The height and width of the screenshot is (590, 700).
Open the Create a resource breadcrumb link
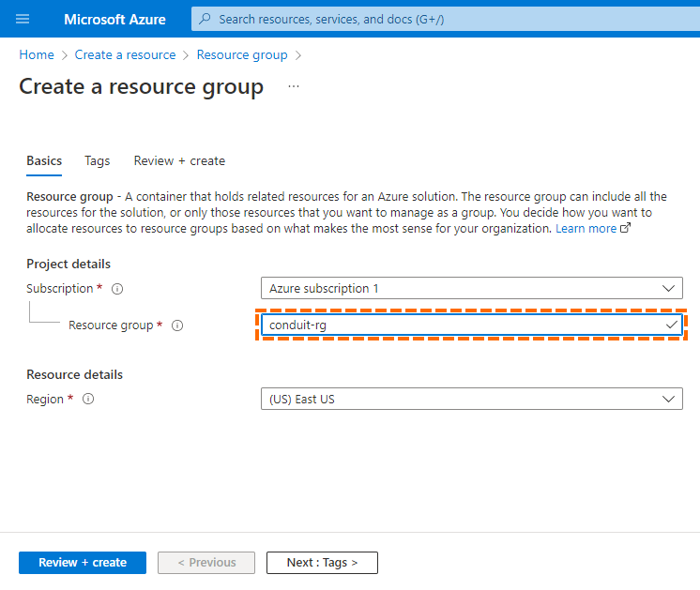pyautogui.click(x=125, y=55)
